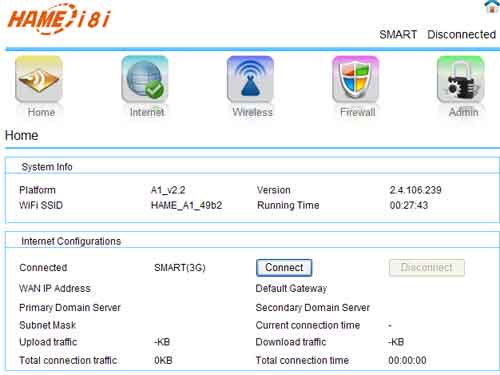The width and height of the screenshot is (500, 375).
Task: Click the Connected label
Action: pos(43,268)
